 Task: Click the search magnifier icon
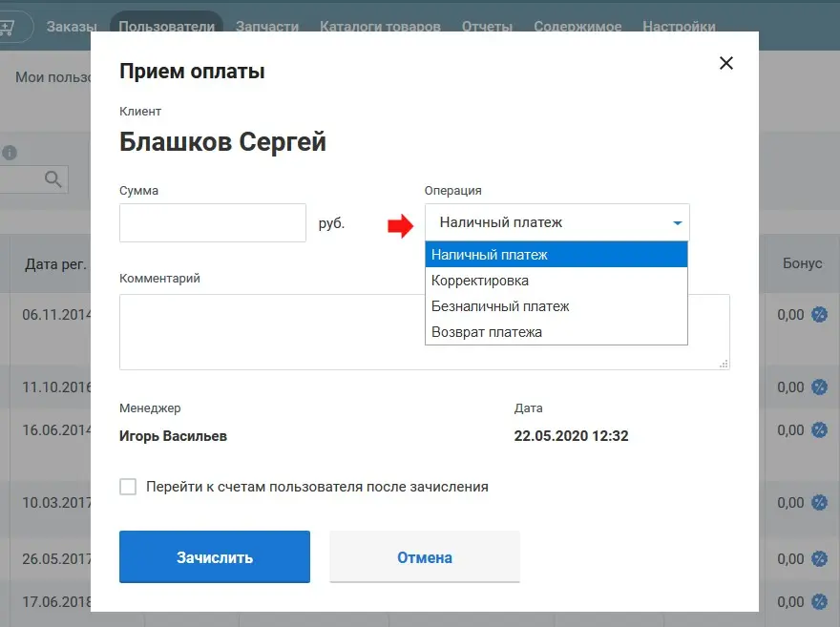pos(52,178)
